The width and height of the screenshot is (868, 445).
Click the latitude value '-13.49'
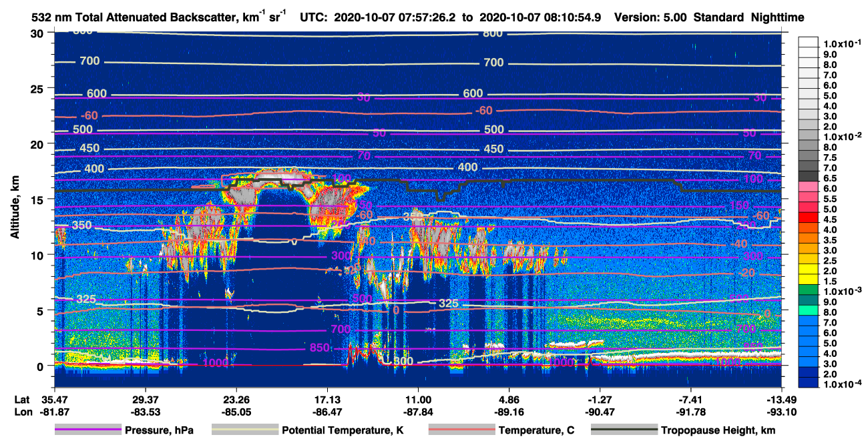(781, 399)
